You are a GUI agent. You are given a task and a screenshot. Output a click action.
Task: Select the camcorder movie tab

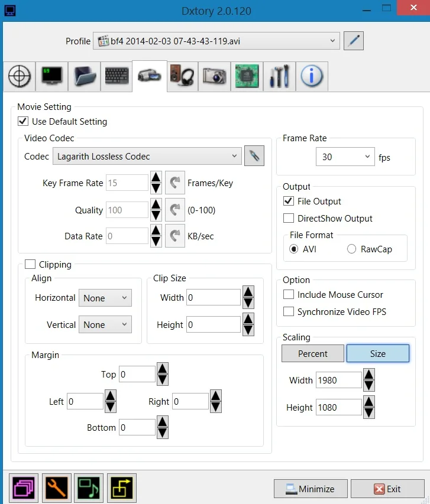click(149, 76)
